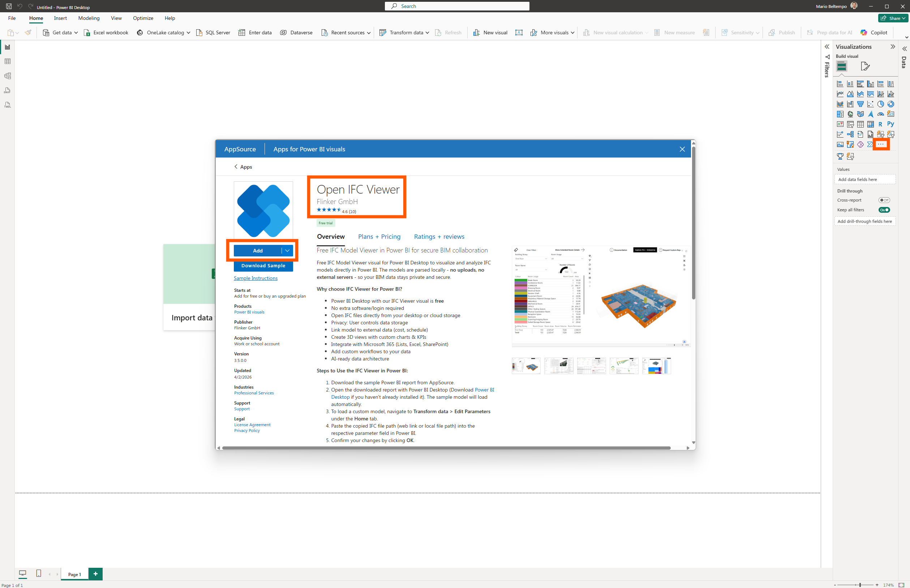Open the arrow beside Add button
This screenshot has width=910, height=588.
click(287, 250)
